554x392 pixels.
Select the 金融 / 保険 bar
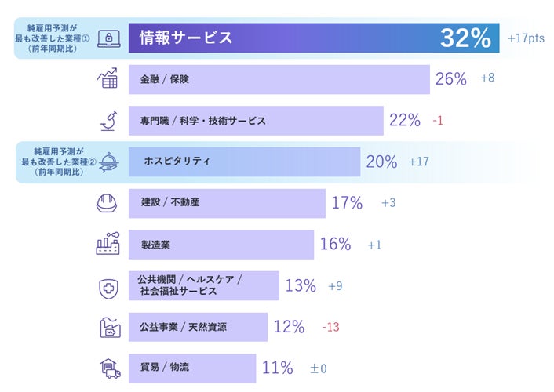[x=279, y=79]
